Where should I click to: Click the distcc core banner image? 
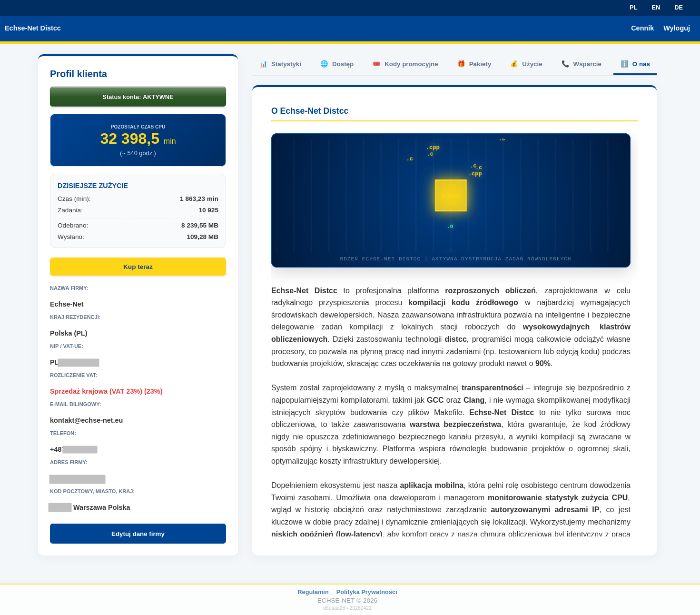(x=451, y=200)
